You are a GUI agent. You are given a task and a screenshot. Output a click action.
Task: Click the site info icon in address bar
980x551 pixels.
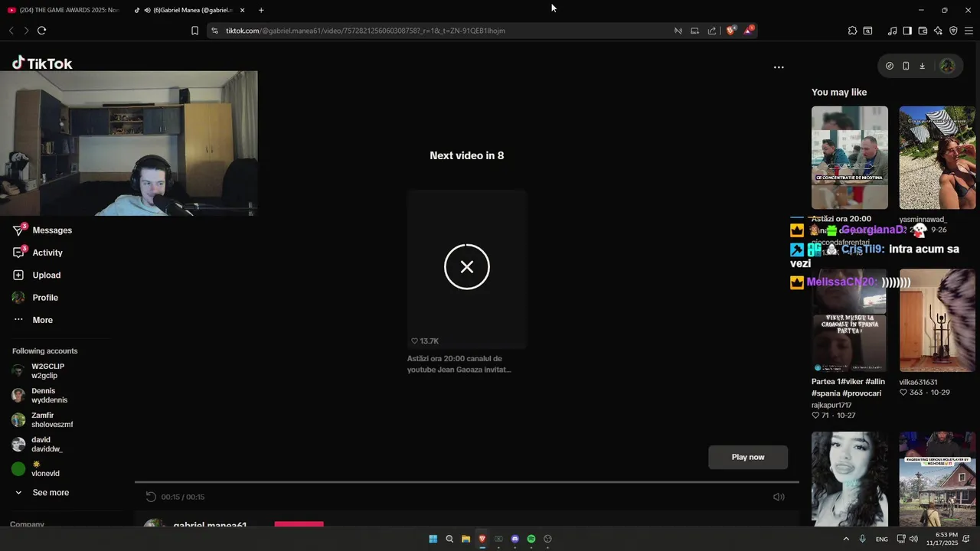click(215, 31)
